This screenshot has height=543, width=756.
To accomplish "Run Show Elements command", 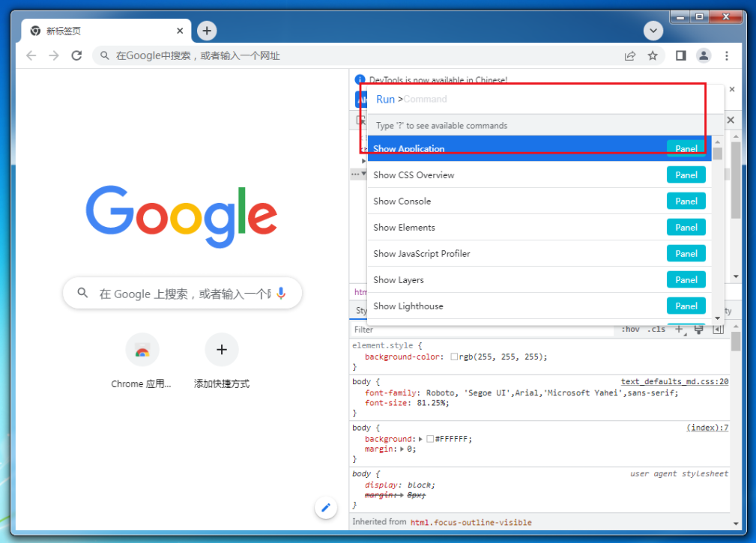I will pyautogui.click(x=539, y=228).
